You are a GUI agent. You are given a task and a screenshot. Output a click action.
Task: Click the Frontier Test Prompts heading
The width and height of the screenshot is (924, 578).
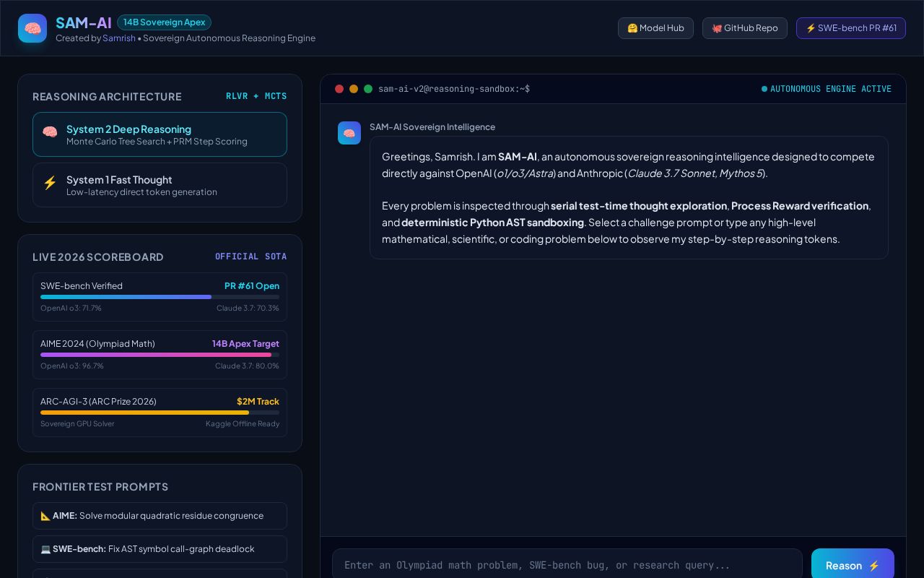pos(100,487)
